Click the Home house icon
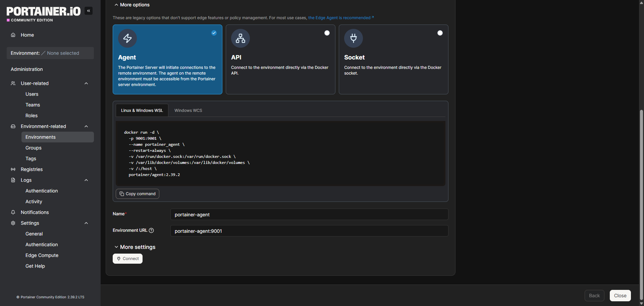644x306 pixels. click(13, 35)
